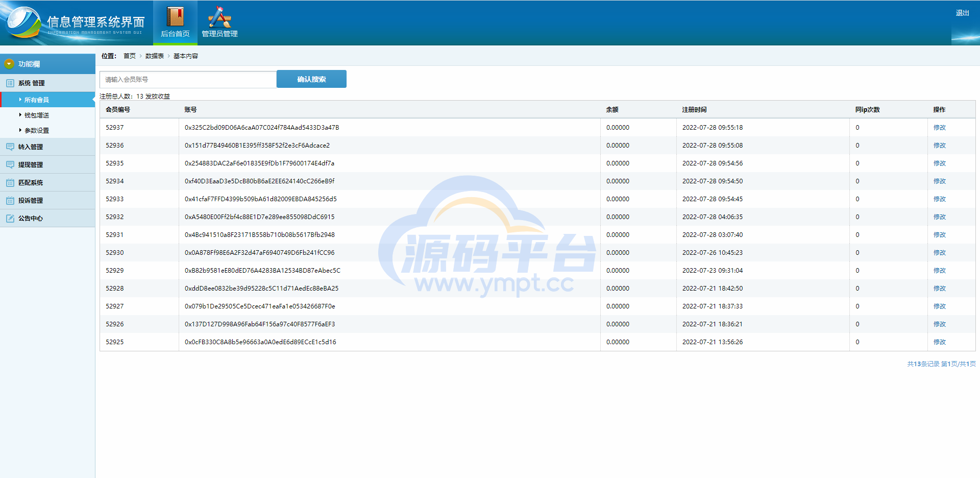
Task: Click the 投诉管理 calendar icon
Action: [10, 201]
